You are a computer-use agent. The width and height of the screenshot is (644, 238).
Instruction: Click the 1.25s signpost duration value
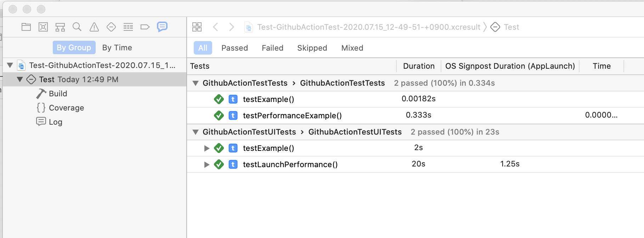(510, 164)
